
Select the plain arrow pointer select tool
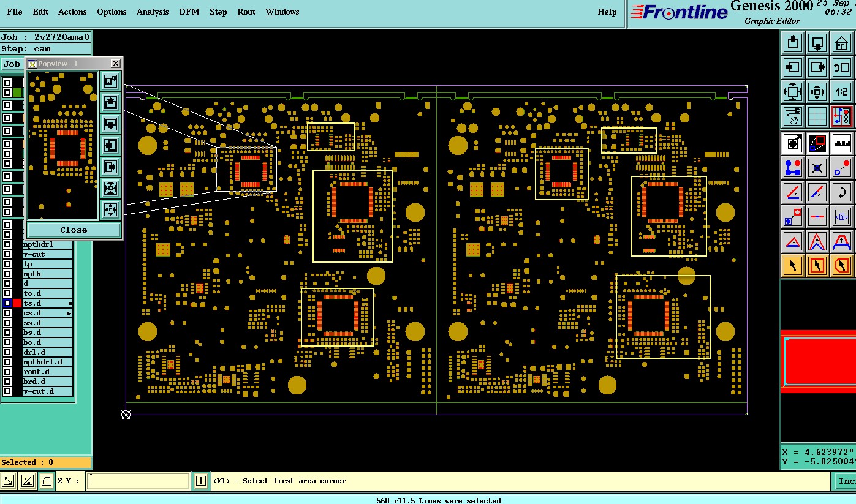pyautogui.click(x=793, y=266)
